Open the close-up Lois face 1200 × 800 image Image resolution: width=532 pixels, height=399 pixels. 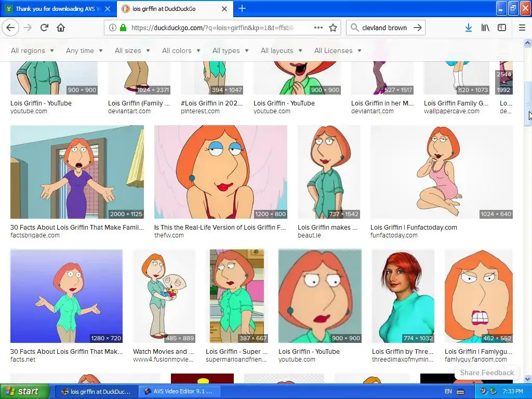[220, 172]
